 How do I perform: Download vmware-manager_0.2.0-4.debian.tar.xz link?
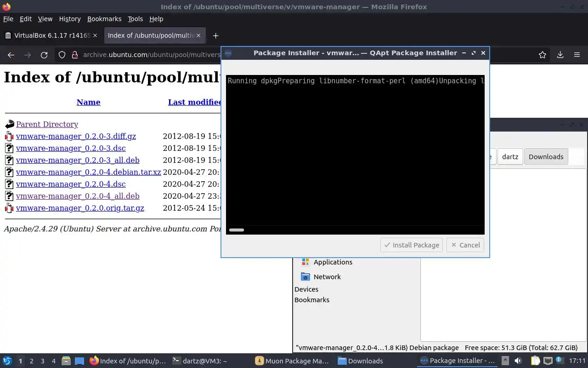pyautogui.click(x=89, y=172)
